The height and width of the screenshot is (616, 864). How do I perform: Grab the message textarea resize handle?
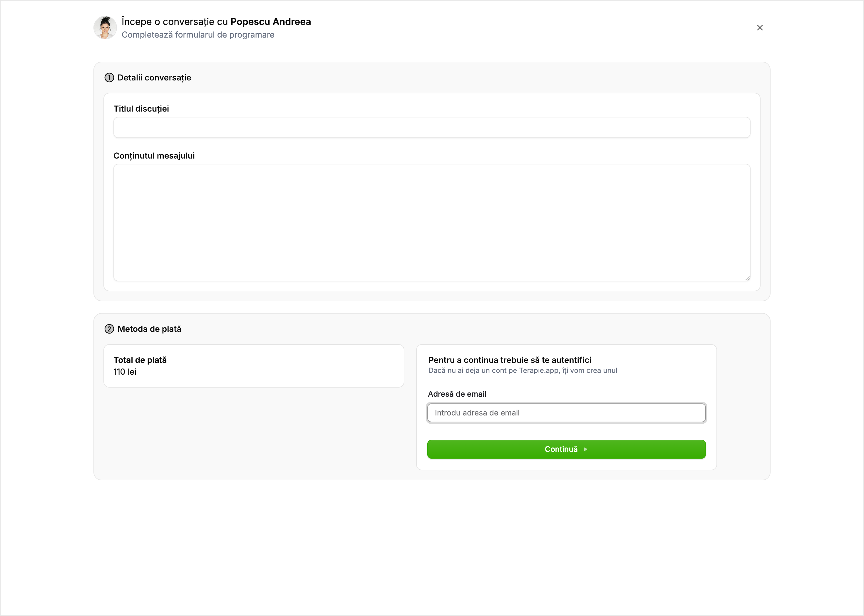(x=747, y=278)
